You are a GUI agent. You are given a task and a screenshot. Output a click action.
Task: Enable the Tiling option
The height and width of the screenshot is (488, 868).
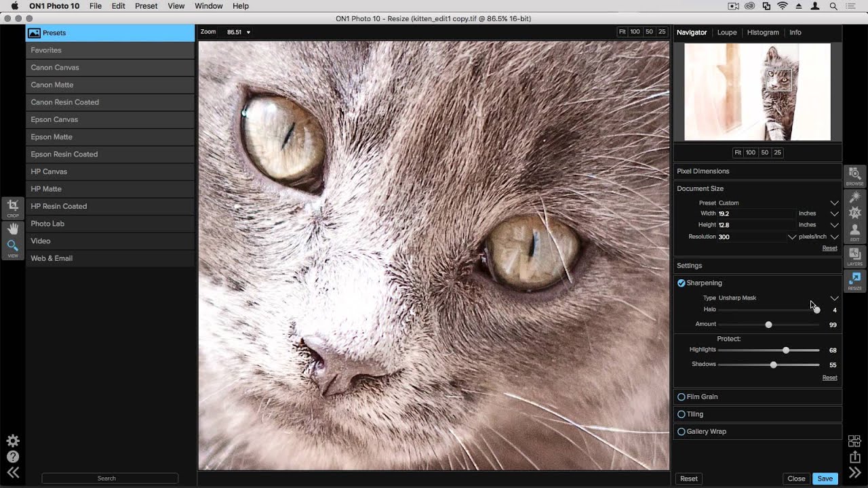tap(682, 414)
